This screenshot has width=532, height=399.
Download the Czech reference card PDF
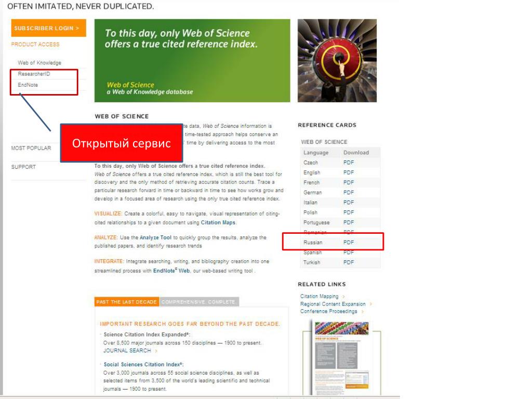349,163
